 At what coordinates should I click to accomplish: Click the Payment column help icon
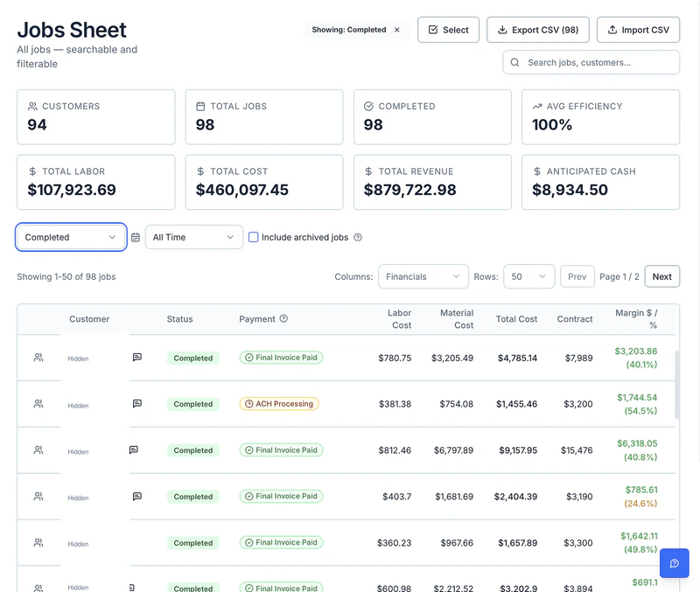[x=283, y=318]
